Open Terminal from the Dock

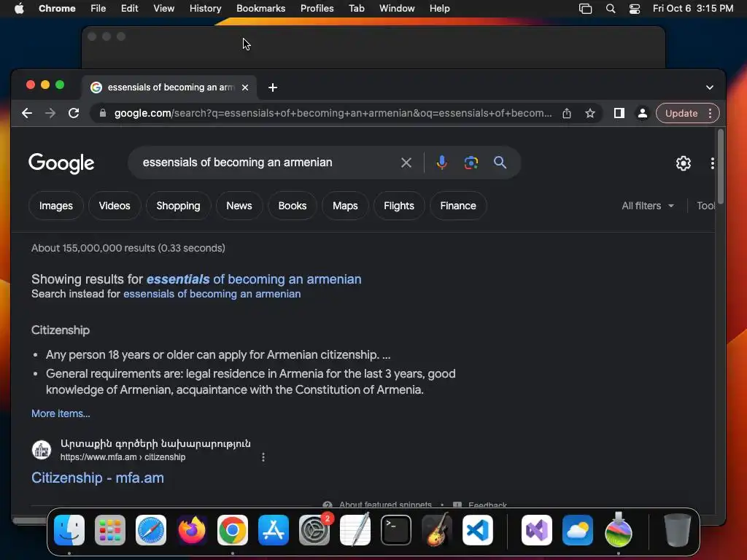[x=396, y=530]
